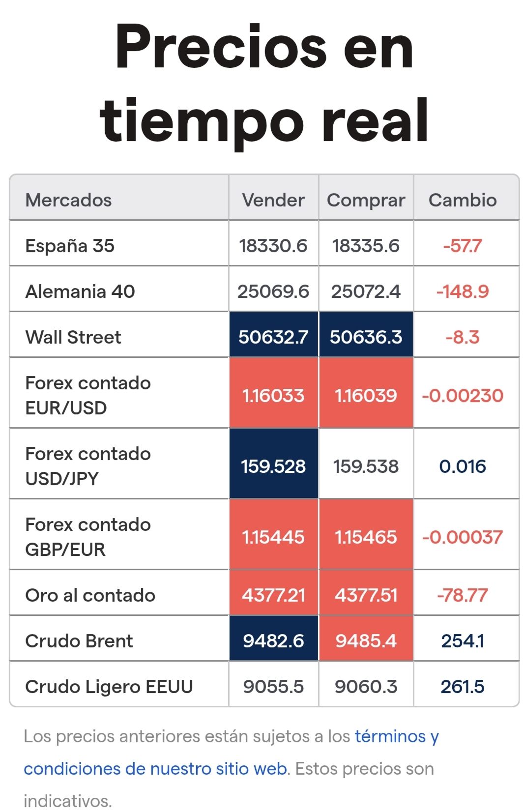Click Wall Street buy price 50636.3
The height and width of the screenshot is (812, 525).
[366, 337]
